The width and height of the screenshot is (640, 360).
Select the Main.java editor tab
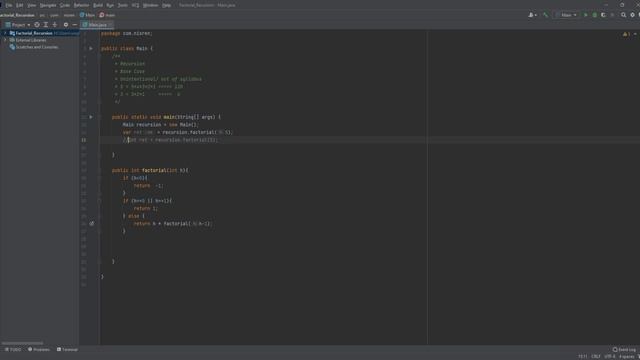pyautogui.click(x=97, y=25)
